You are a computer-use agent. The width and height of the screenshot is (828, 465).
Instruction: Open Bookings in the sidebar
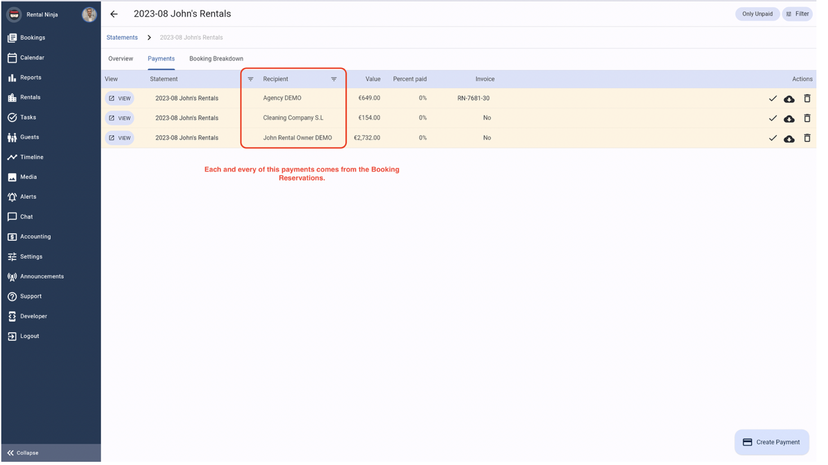pos(26,38)
